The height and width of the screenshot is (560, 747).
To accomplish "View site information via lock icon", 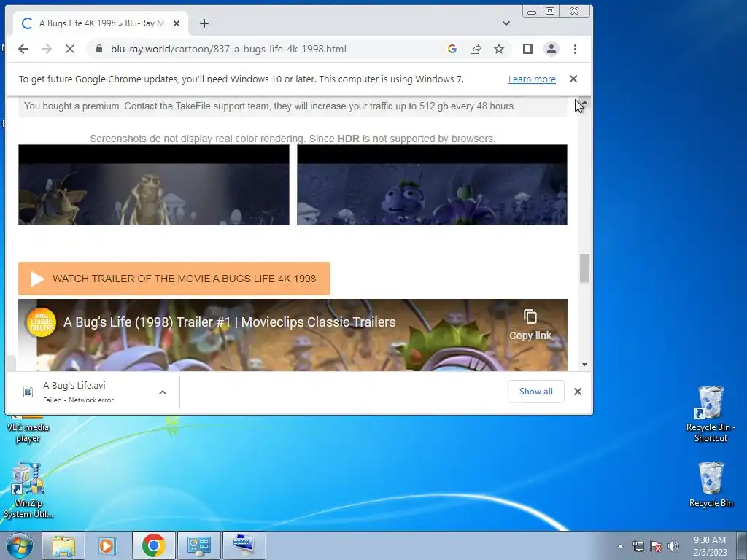I will pos(99,49).
